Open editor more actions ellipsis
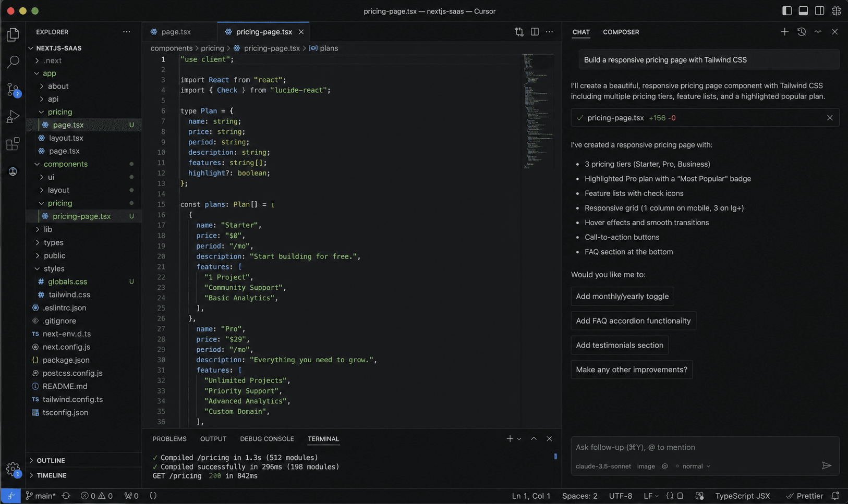Screen dimensions: 848x504 point(549,32)
